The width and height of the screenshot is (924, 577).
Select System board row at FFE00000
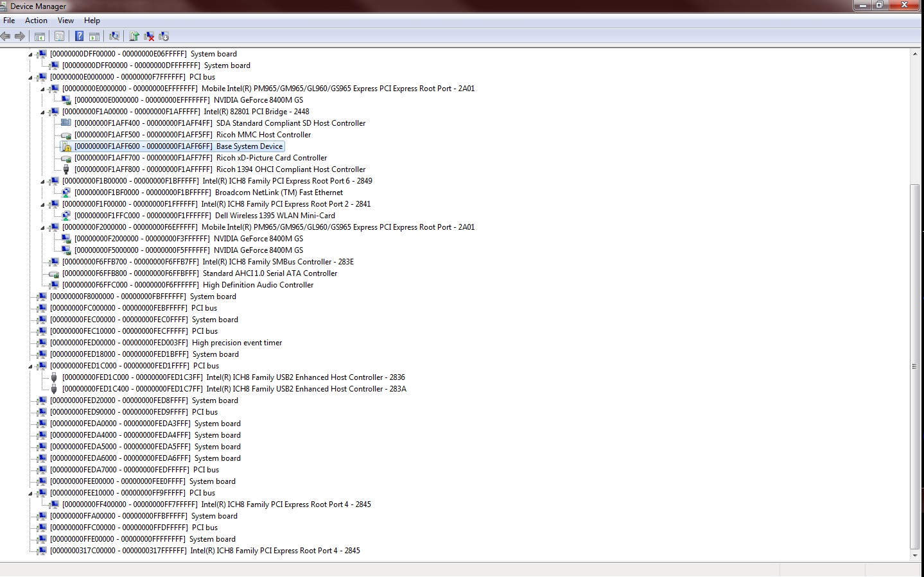pyautogui.click(x=143, y=539)
